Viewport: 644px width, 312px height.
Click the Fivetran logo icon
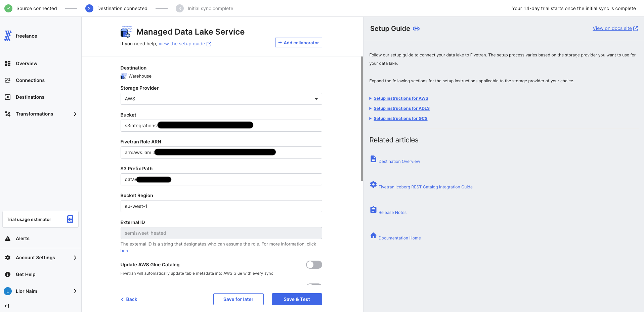click(x=8, y=36)
